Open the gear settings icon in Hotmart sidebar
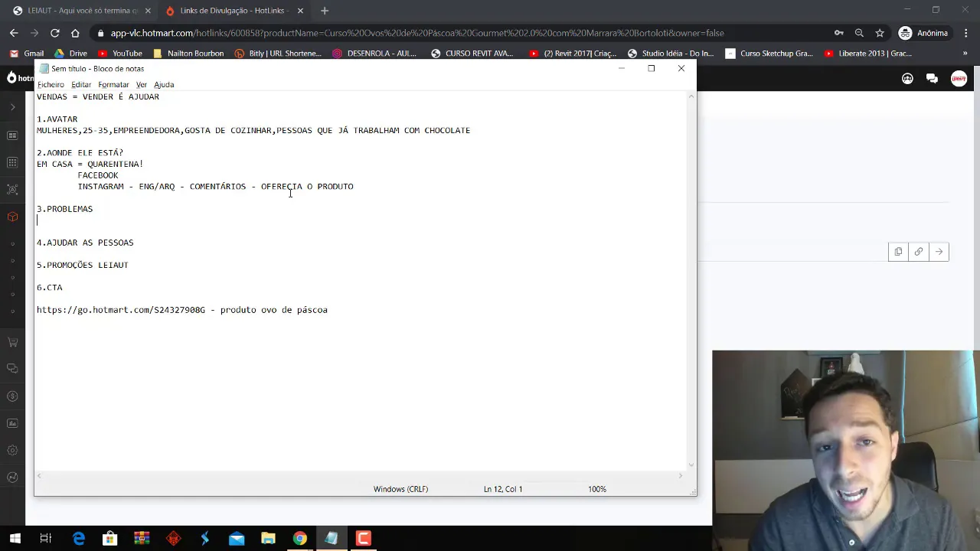This screenshot has height=551, width=980. pyautogui.click(x=12, y=450)
